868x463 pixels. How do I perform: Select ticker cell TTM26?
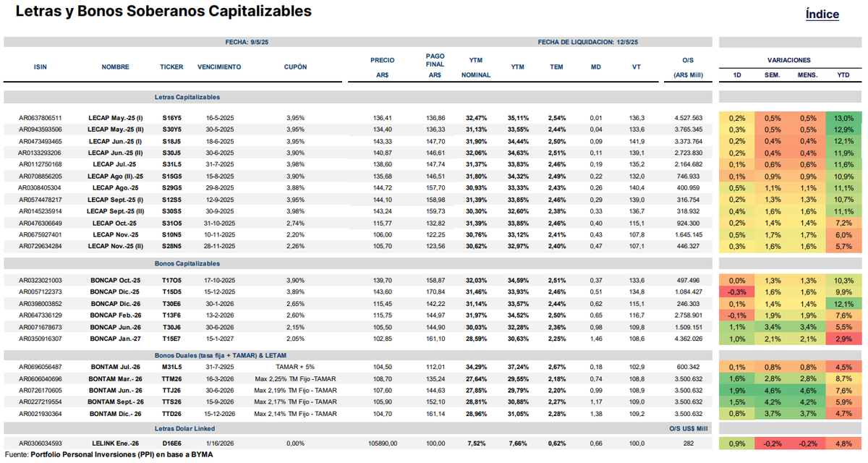click(x=172, y=378)
